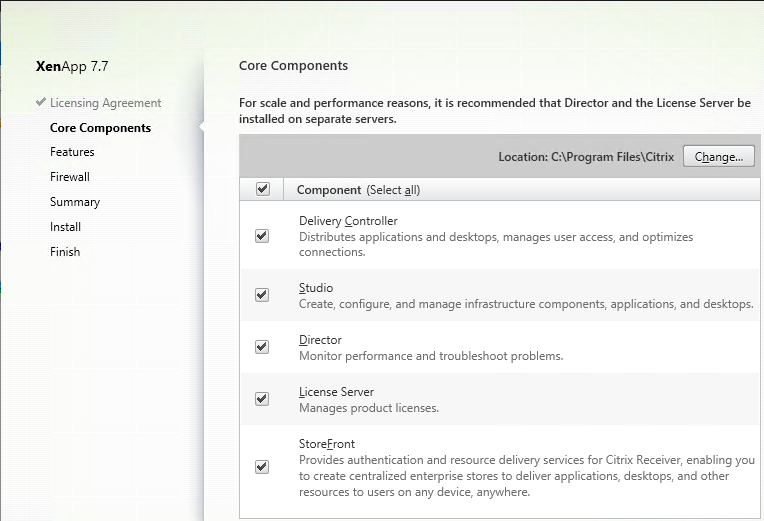
Task: Click the XenApp 7.7 title
Action: click(72, 66)
